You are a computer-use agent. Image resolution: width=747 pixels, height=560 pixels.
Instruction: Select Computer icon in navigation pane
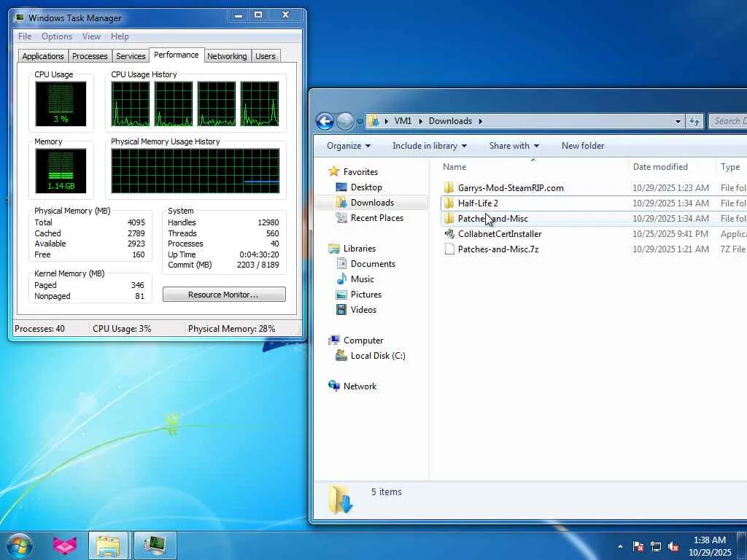[334, 341]
